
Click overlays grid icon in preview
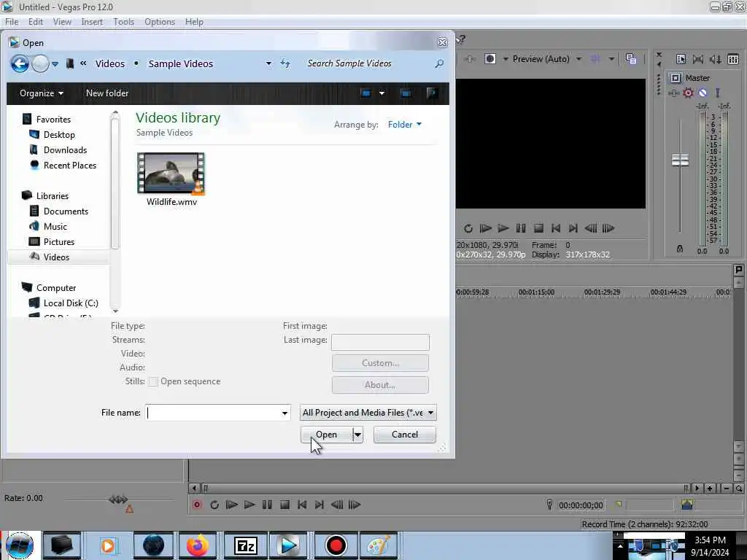coord(595,59)
